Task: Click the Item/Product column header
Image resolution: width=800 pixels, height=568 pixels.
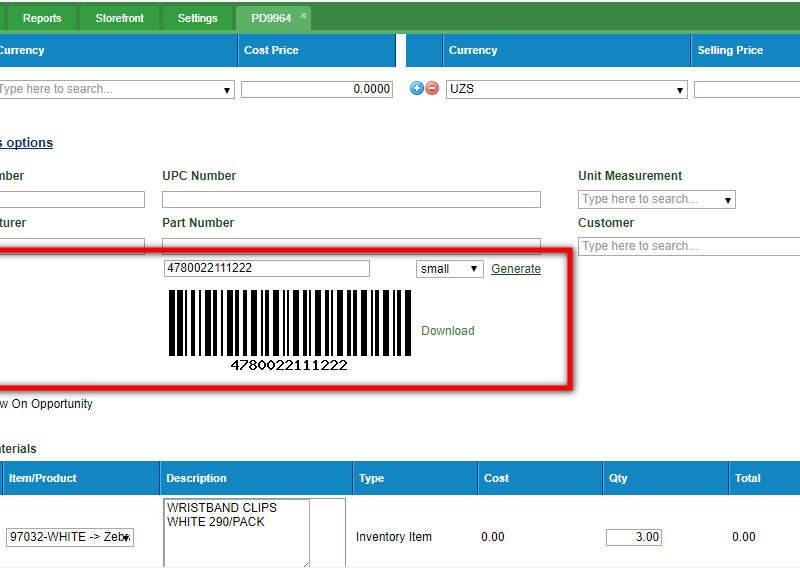Action: tap(81, 478)
